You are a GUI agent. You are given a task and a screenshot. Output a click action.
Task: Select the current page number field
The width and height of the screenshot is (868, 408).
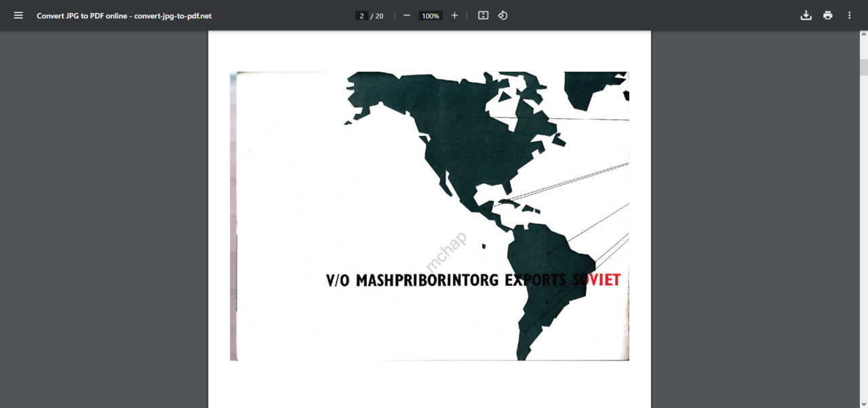click(x=362, y=16)
